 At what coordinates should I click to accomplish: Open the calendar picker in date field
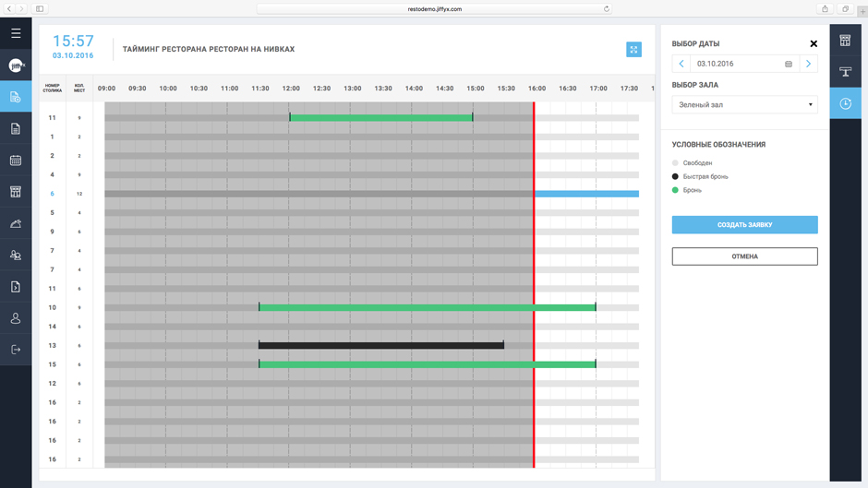point(788,65)
